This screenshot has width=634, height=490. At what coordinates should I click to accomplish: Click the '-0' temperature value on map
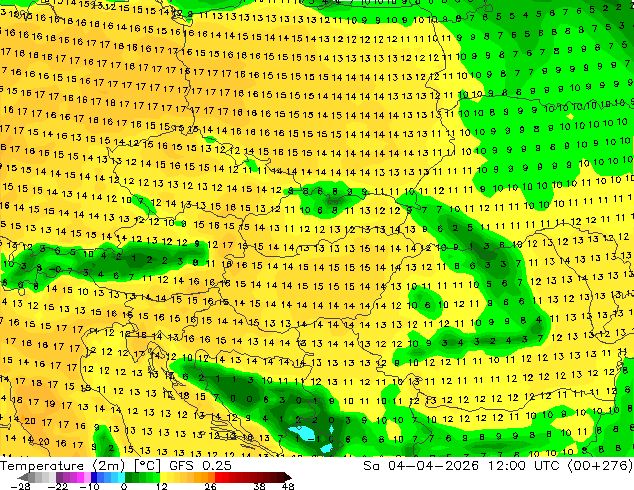click(56, 269)
